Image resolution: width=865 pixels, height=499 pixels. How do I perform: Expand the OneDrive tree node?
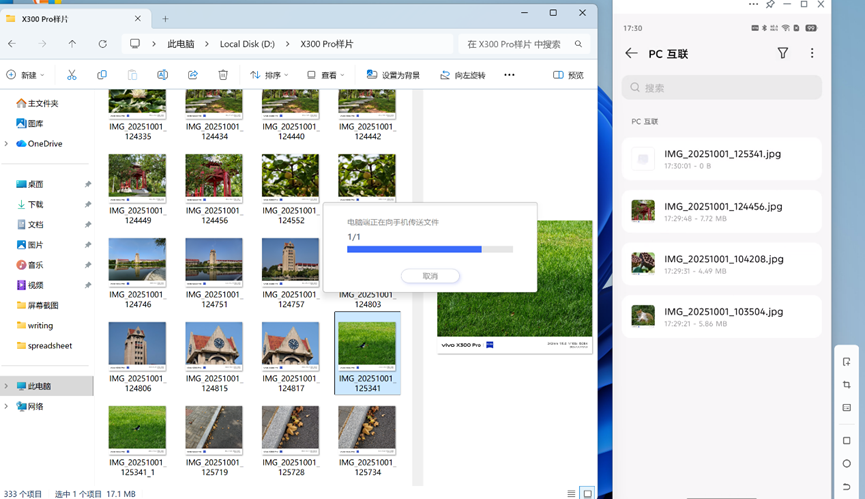[7, 144]
